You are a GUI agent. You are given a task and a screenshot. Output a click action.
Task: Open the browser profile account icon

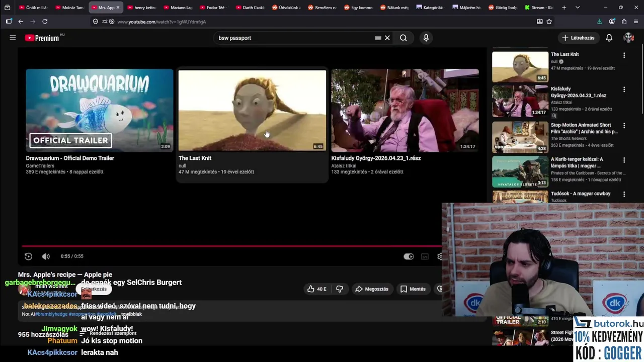click(612, 22)
